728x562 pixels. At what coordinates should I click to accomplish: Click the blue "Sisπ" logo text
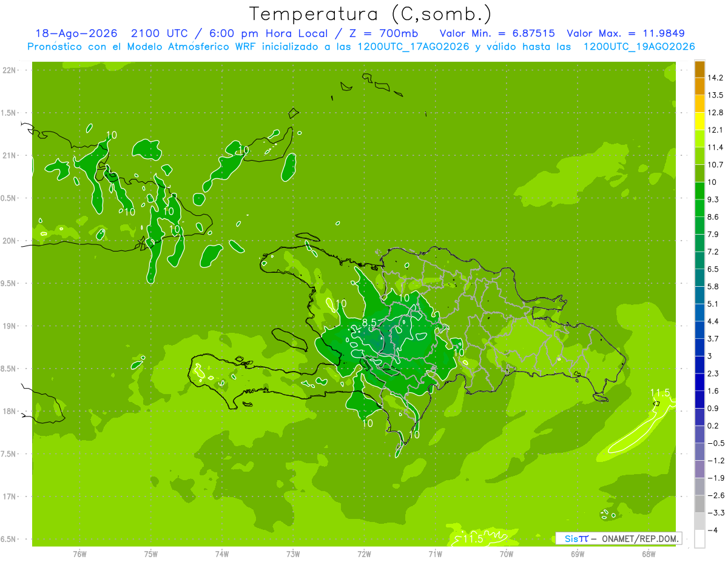576,538
